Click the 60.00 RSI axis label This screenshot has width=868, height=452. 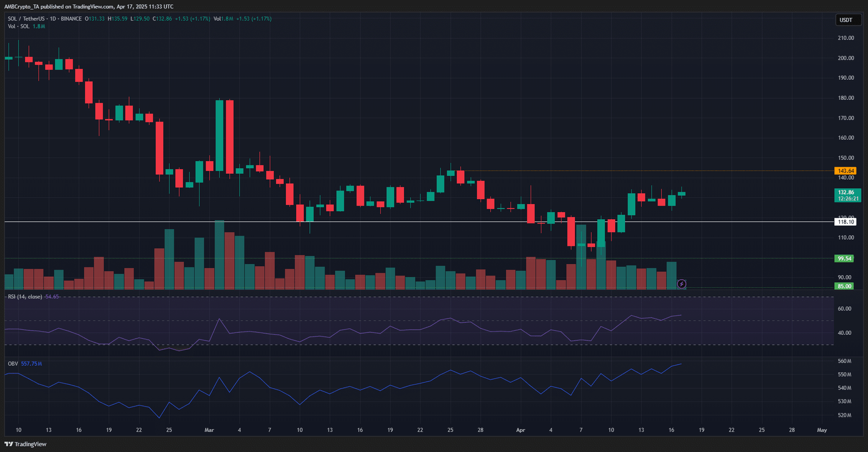[x=845, y=309]
